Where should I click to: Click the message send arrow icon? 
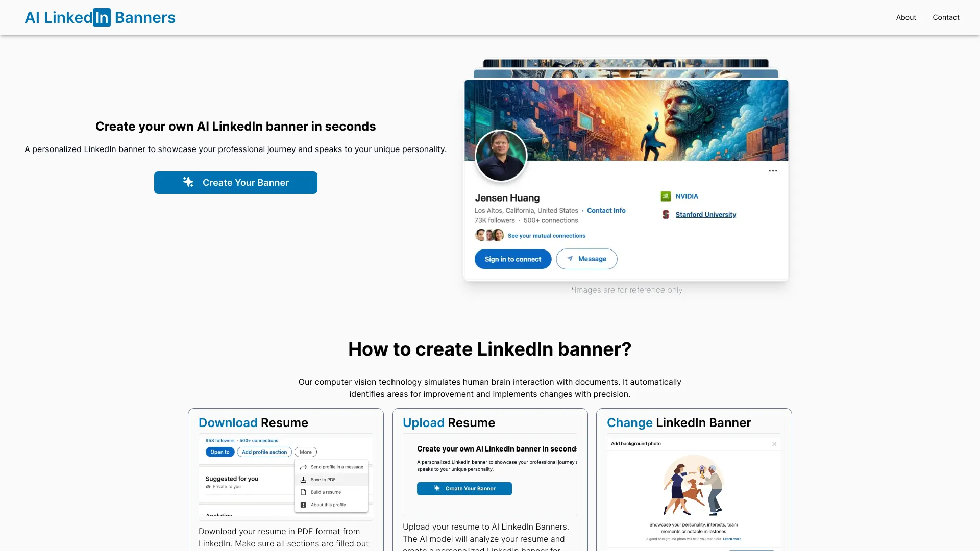572,258
